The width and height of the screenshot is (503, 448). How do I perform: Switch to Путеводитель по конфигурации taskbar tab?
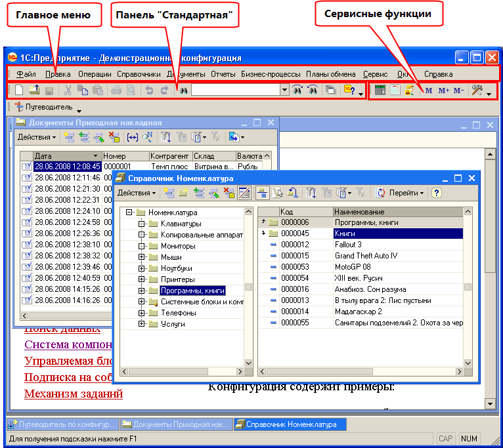point(63,424)
